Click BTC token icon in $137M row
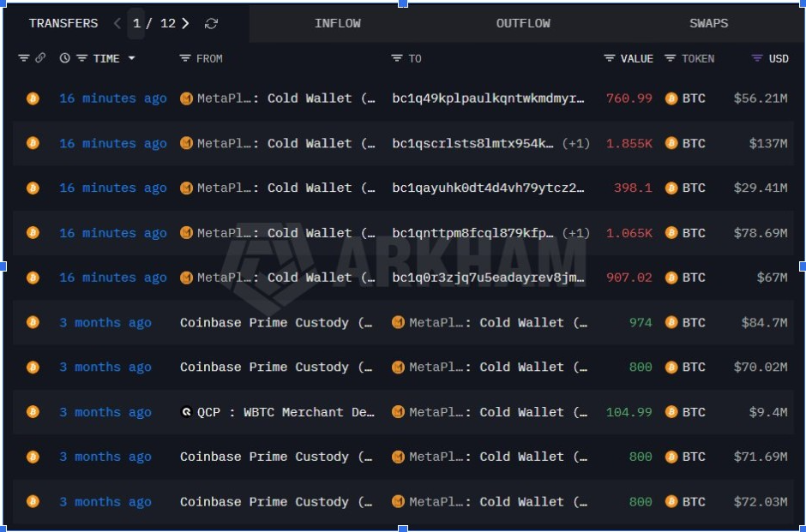Viewport: 806px width, 532px height. (671, 143)
